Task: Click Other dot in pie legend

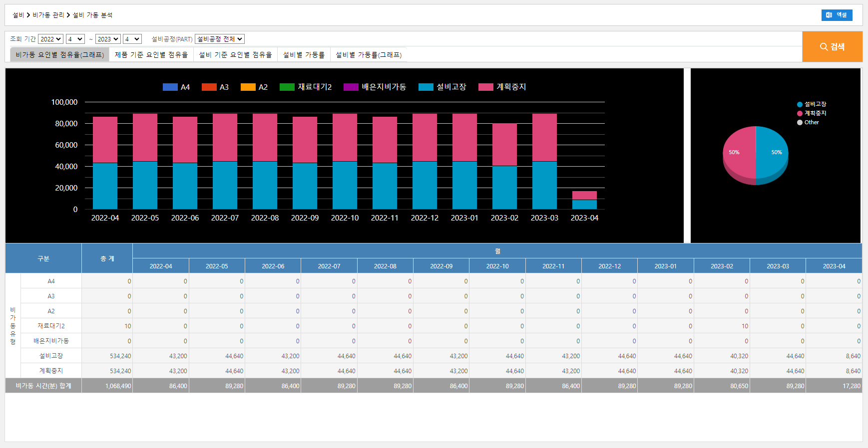Action: tap(800, 122)
